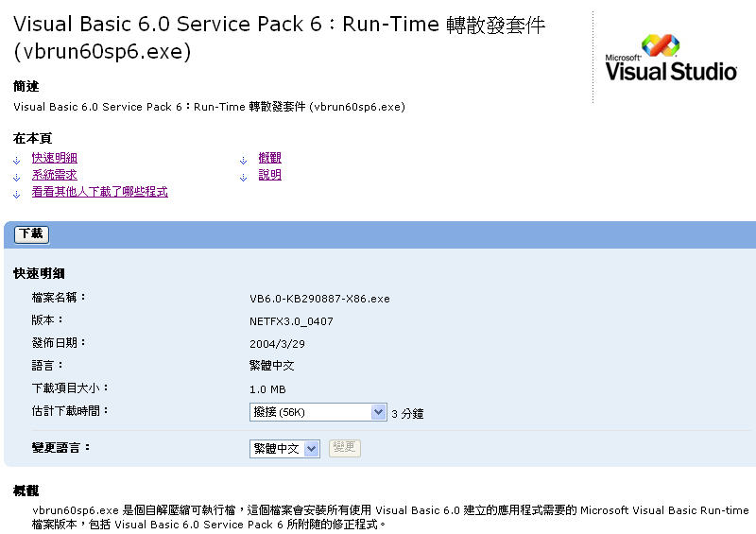756x534 pixels.
Task: Open the 快速明細 anchor link
Action: tap(55, 158)
